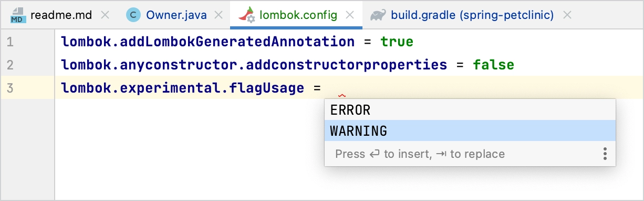Click line number 2 in the gutter
This screenshot has height=201, width=644.
[x=11, y=65]
